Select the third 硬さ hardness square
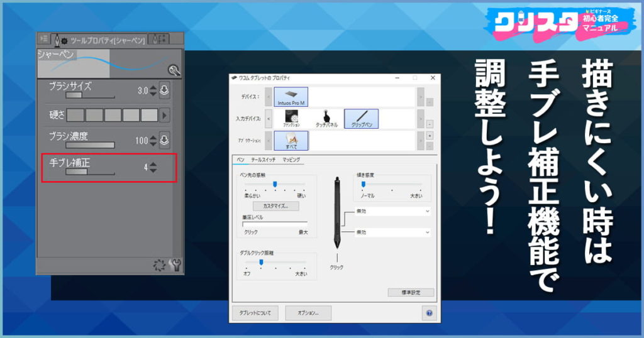Screen dimensions: 644x338 (x=113, y=115)
